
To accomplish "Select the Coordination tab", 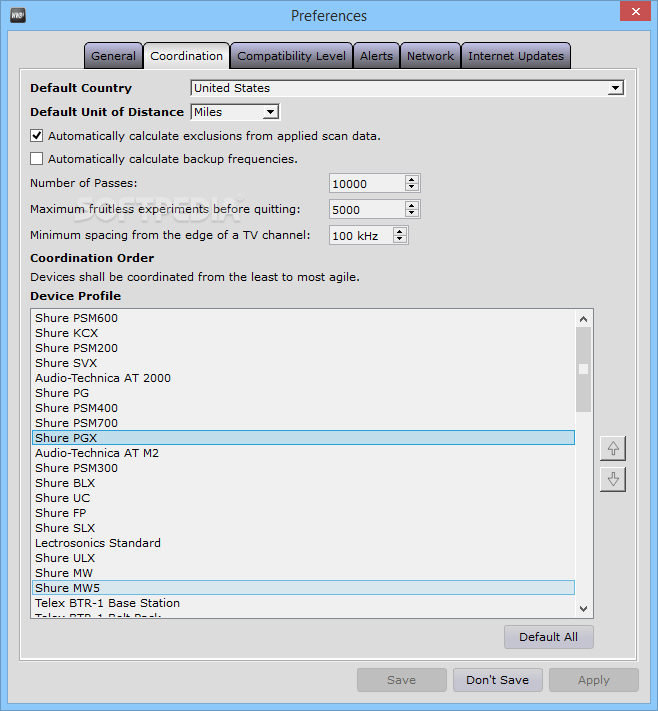I will (x=186, y=56).
